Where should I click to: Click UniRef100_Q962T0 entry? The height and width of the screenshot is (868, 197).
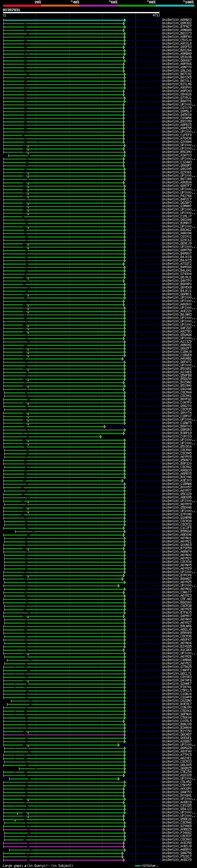pos(177,406)
